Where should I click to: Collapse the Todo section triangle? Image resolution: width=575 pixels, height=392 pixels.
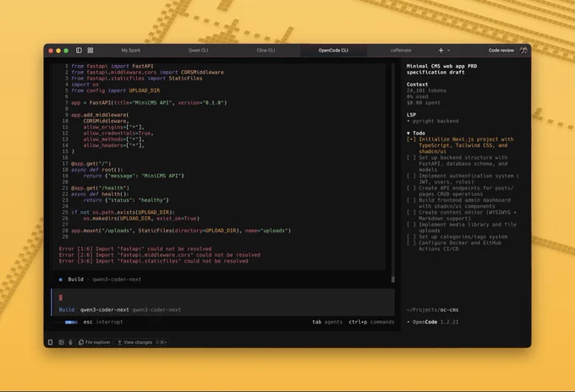coord(408,133)
